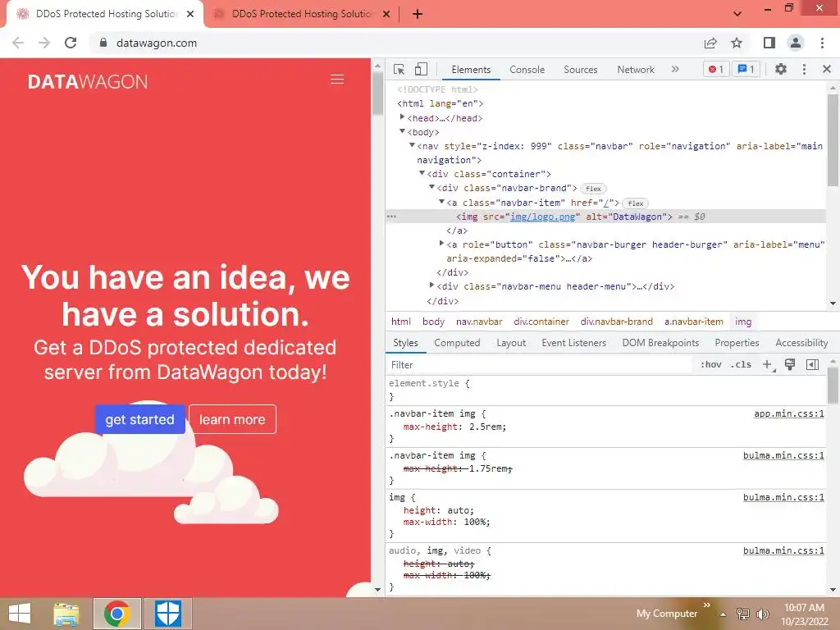Click the get started button
The width and height of the screenshot is (840, 630).
pos(139,419)
